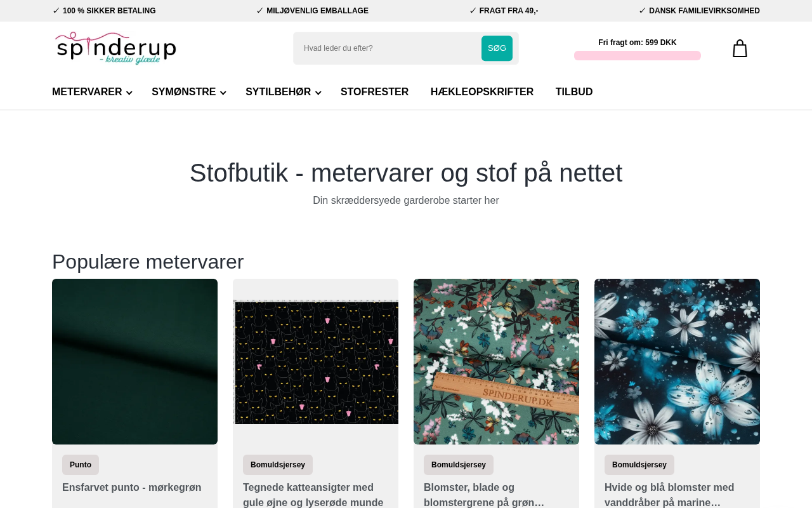
Task: Open the 'Tegnede katteansigter' product title link
Action: pos(313,495)
